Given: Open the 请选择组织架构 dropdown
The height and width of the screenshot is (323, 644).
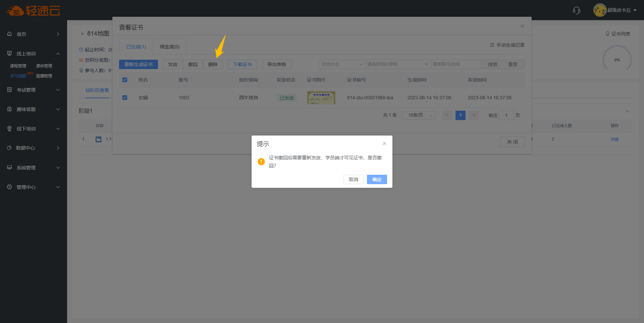Looking at the screenshot, I should pyautogui.click(x=397, y=64).
